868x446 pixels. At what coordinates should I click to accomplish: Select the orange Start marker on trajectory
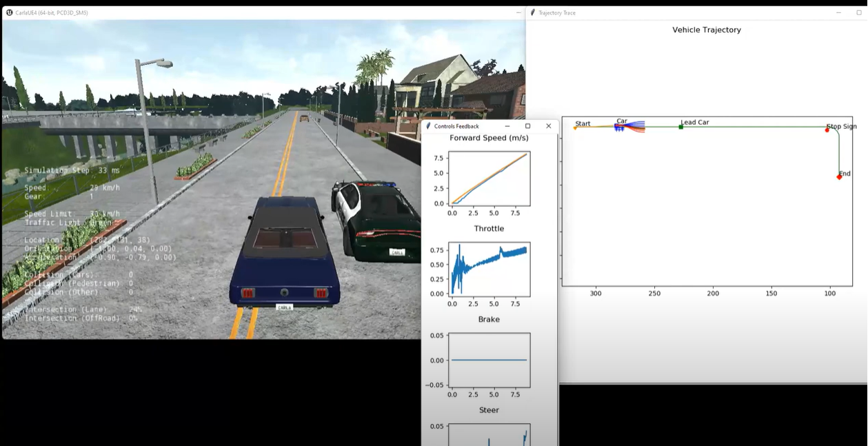pos(575,128)
